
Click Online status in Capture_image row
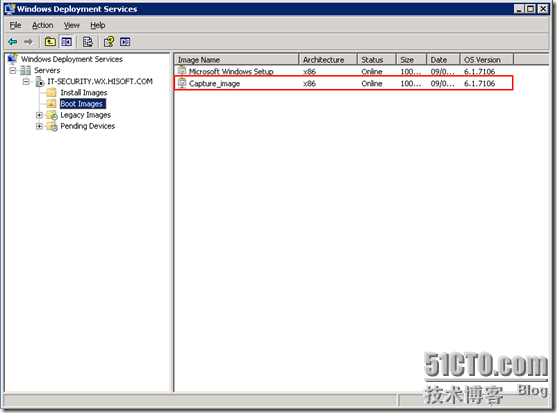372,83
